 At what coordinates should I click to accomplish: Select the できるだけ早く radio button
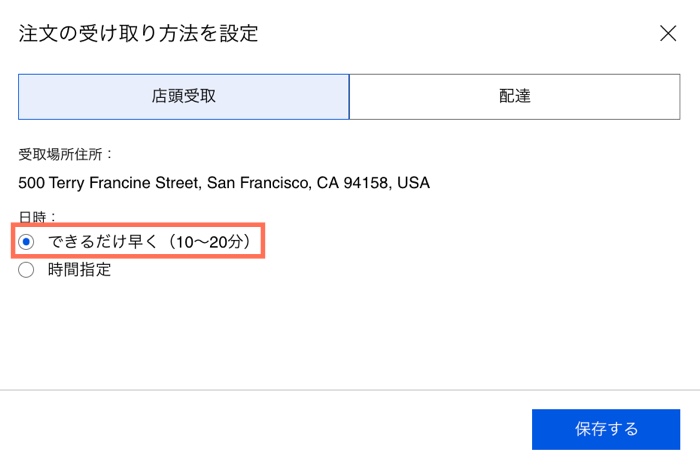(27, 241)
